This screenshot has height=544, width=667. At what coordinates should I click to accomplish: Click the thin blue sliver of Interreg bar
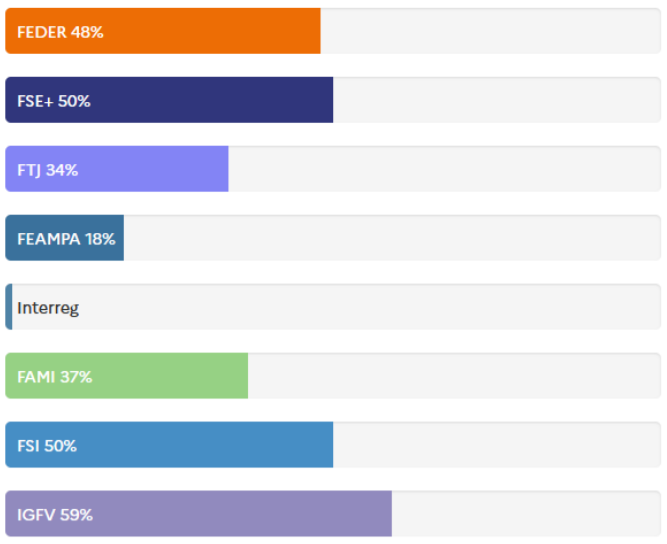tap(9, 307)
